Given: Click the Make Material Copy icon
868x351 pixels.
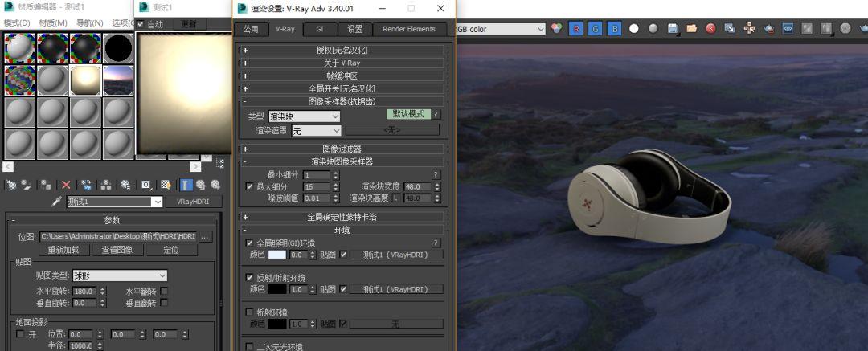Looking at the screenshot, I should click(x=86, y=185).
